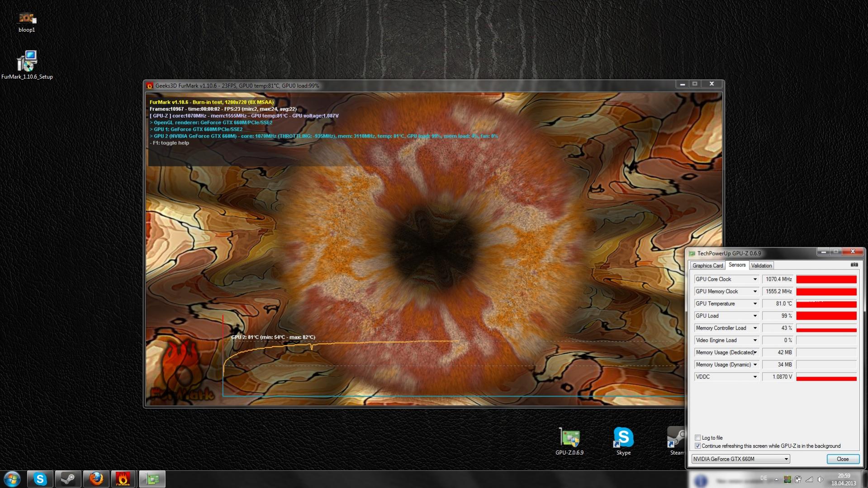This screenshot has height=488, width=868.
Task: Switch to the Validation tab
Action: click(761, 266)
